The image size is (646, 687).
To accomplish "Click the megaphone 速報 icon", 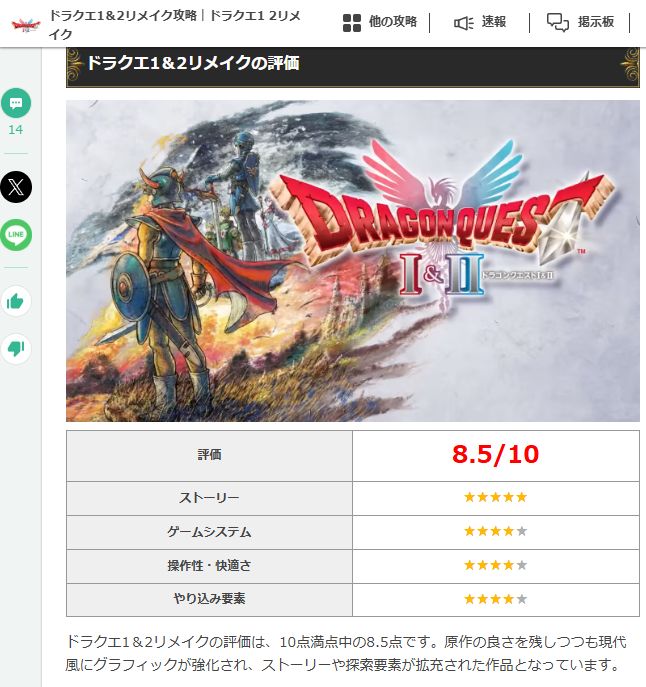I will 464,23.
